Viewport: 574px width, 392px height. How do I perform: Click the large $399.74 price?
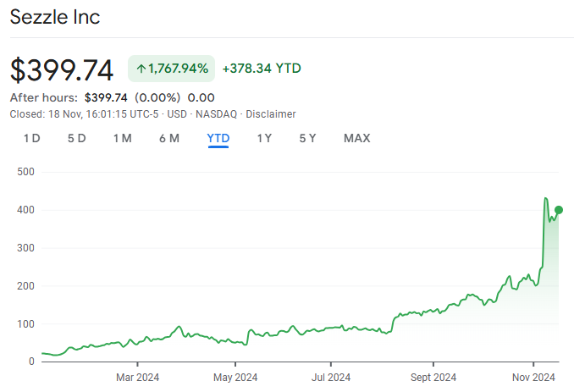pos(62,69)
